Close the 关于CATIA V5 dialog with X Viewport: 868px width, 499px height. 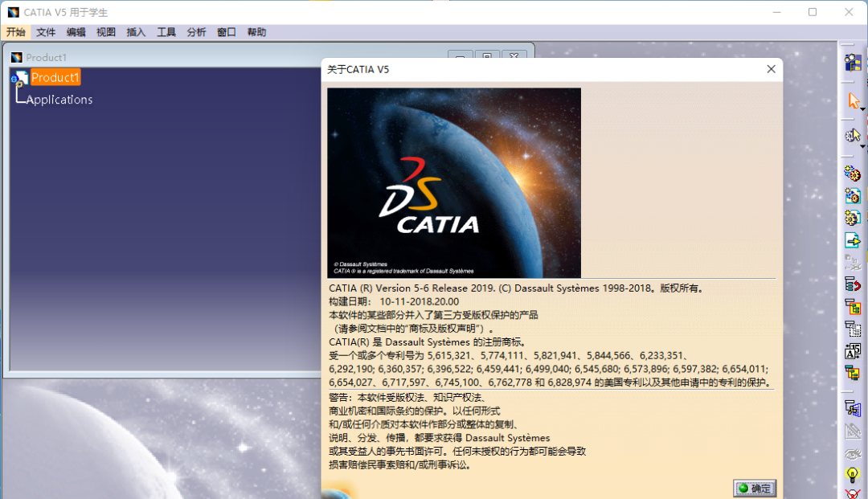tap(771, 69)
